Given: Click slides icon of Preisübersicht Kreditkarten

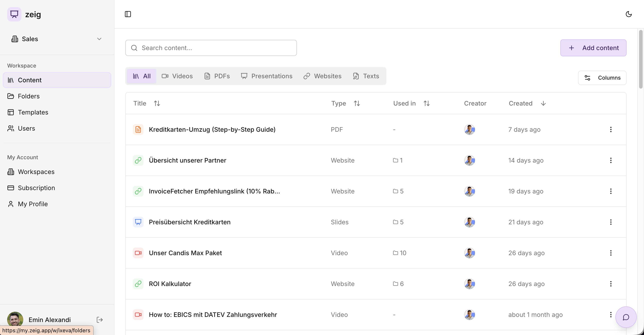Looking at the screenshot, I should 138,222.
